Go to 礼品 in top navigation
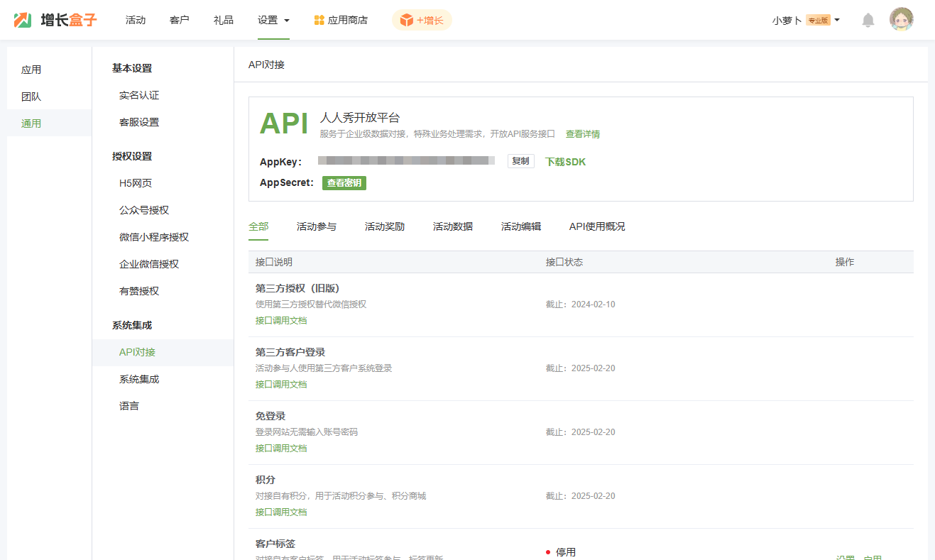Viewport: 935px width, 560px height. coord(224,20)
